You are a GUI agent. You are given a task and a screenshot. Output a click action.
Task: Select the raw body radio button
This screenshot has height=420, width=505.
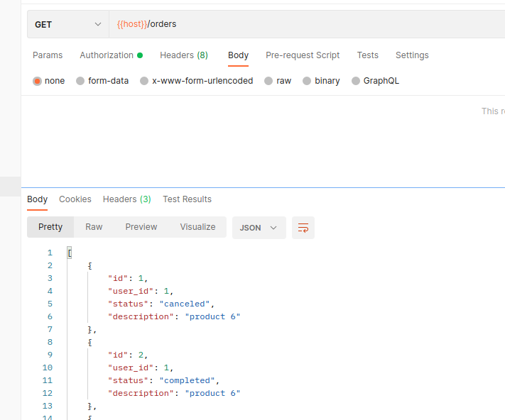[268, 81]
